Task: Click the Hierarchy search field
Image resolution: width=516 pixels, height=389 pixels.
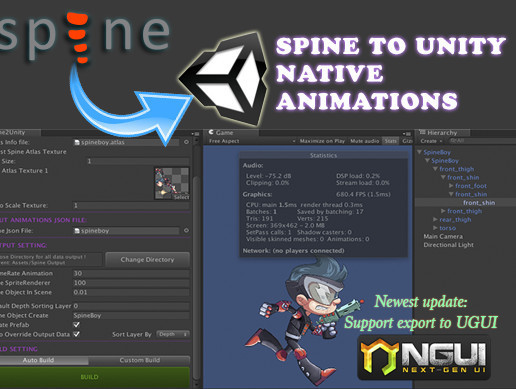Action: 482,141
